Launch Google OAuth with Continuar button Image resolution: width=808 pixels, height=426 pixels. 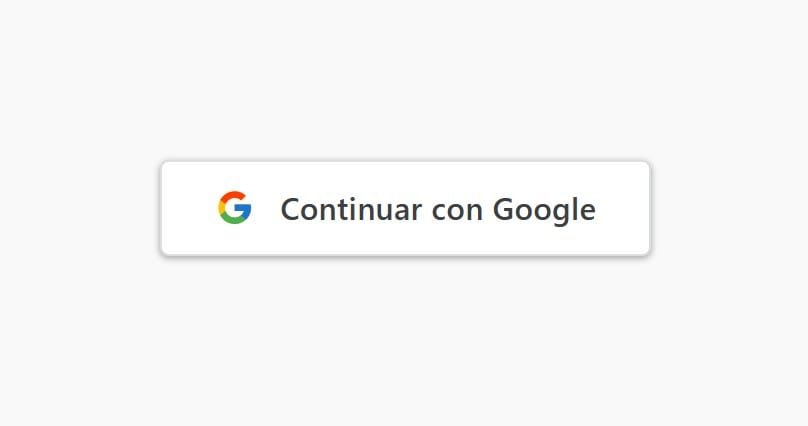(x=406, y=208)
